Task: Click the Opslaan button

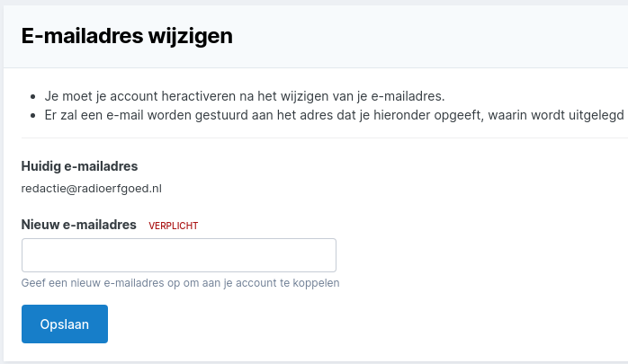Action: [x=64, y=324]
